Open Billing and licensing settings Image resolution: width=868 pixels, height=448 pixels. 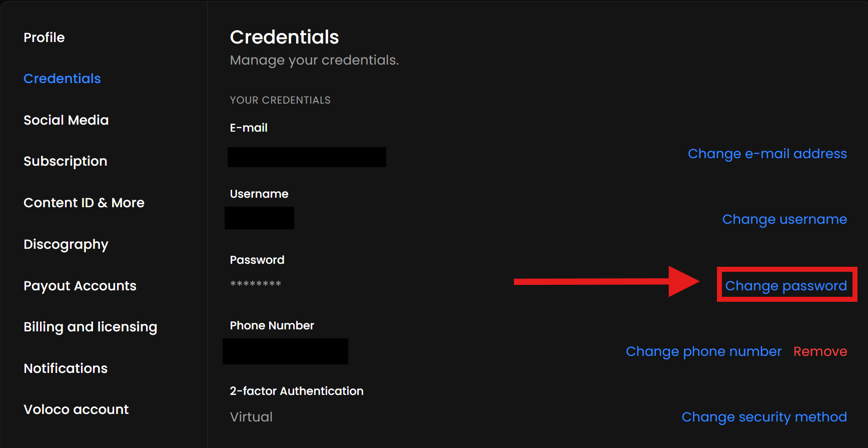click(x=90, y=327)
